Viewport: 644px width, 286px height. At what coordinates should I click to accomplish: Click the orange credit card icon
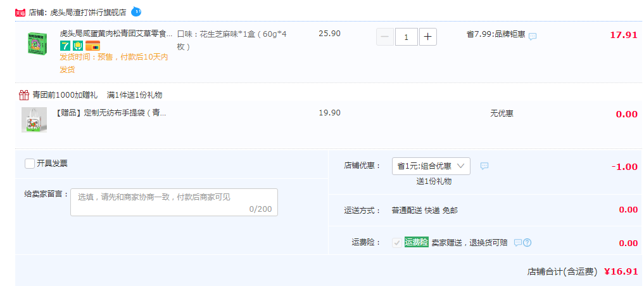pos(93,45)
